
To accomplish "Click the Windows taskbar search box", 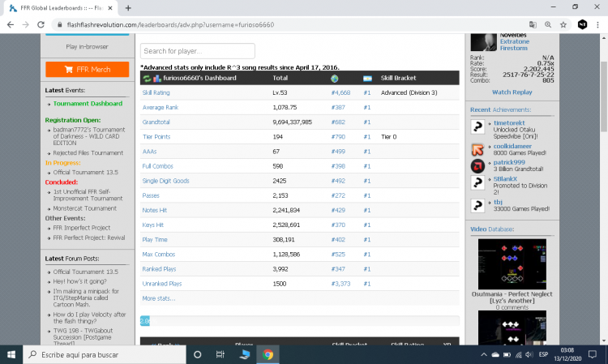I will click(105, 354).
